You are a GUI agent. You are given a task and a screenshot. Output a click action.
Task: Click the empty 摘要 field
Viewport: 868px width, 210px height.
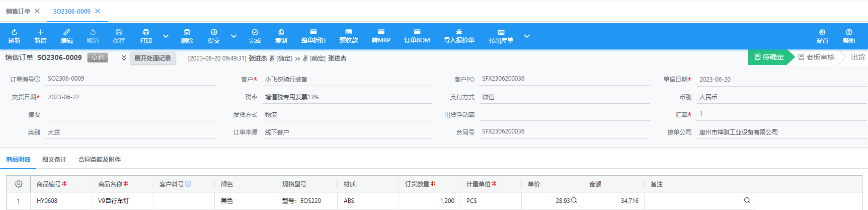pyautogui.click(x=130, y=115)
